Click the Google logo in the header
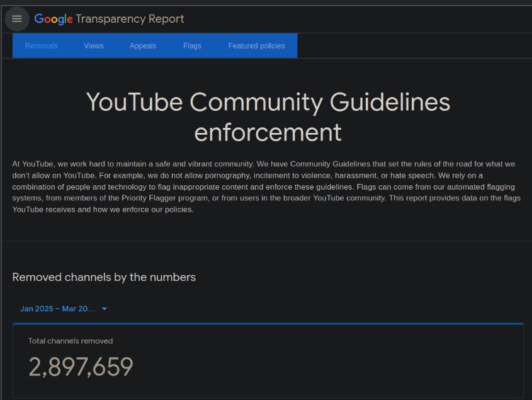The height and width of the screenshot is (400, 532). click(54, 19)
